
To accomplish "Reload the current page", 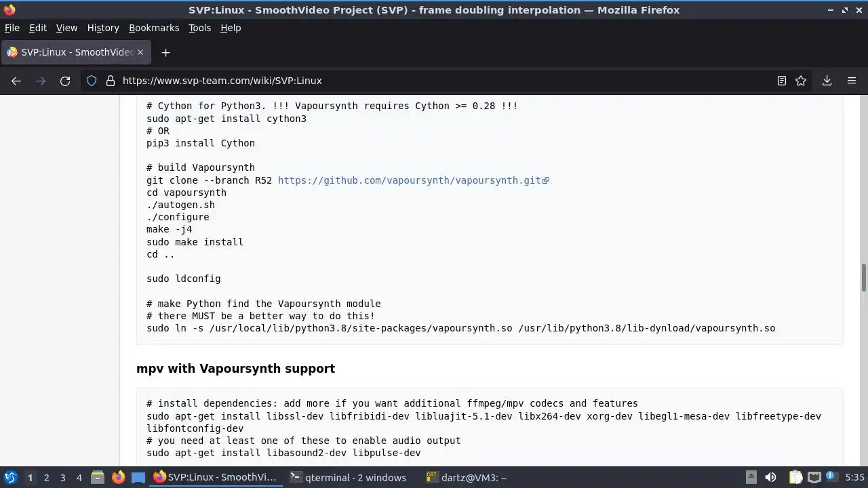I will point(65,81).
